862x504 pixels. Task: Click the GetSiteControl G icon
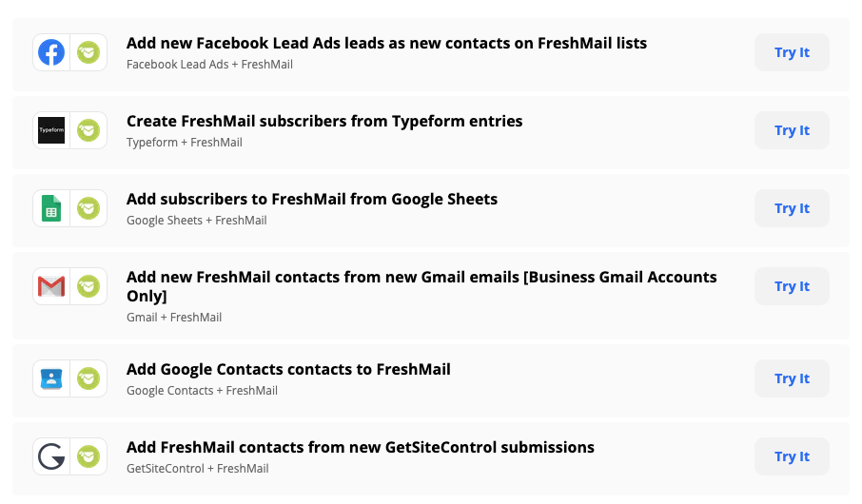pos(51,456)
